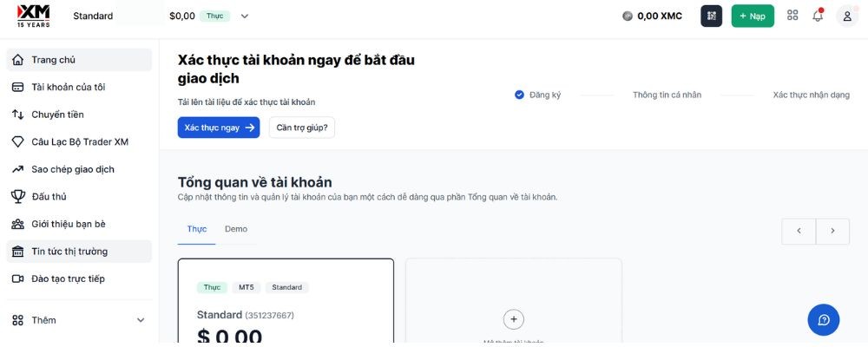Open Chuyển tiền in sidebar
This screenshot has width=868, height=347.
click(x=57, y=115)
